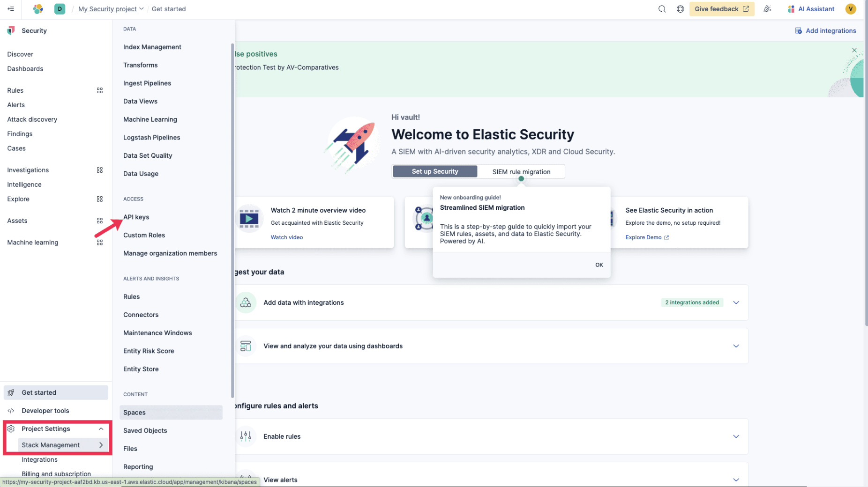Click the 2 integrations added badge

click(x=692, y=303)
